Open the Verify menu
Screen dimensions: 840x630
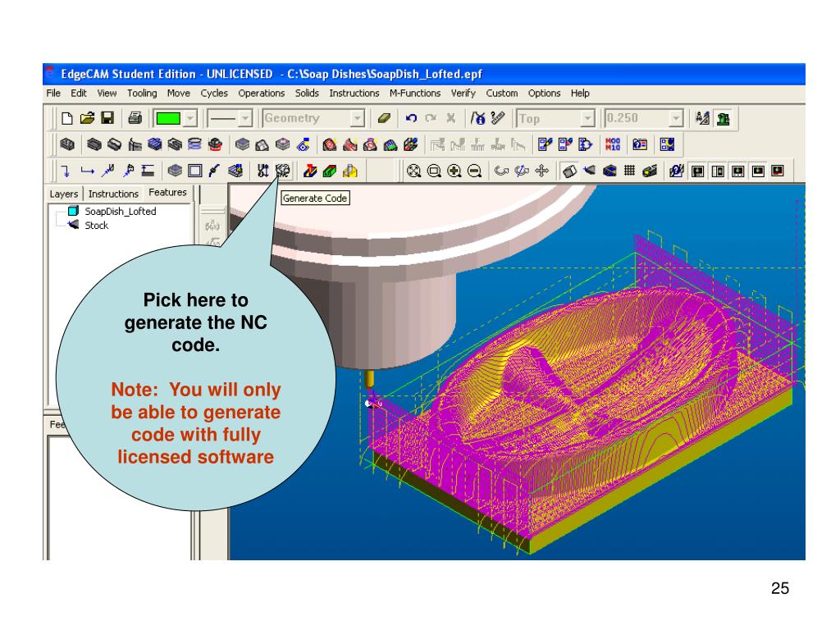tap(463, 94)
